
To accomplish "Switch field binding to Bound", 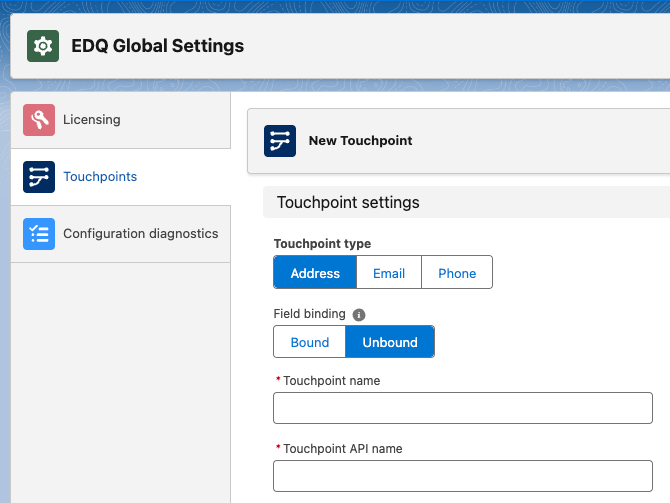I will (x=310, y=342).
